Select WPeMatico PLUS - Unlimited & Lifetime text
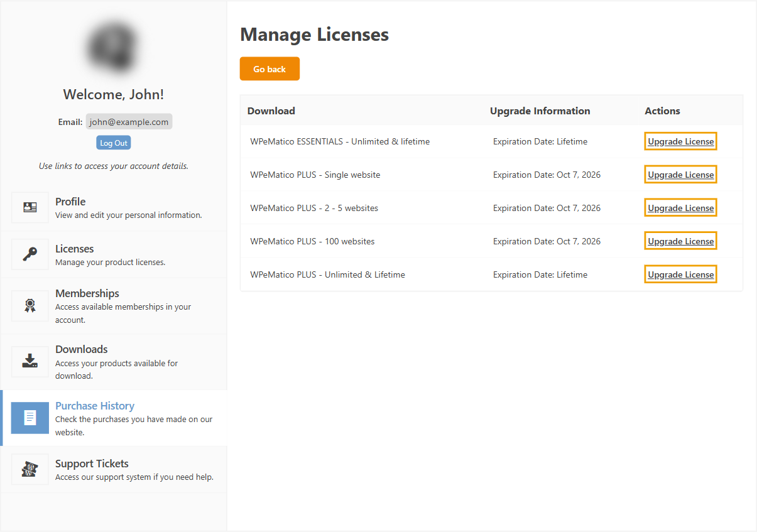Image resolution: width=757 pixels, height=532 pixels. [x=327, y=274]
